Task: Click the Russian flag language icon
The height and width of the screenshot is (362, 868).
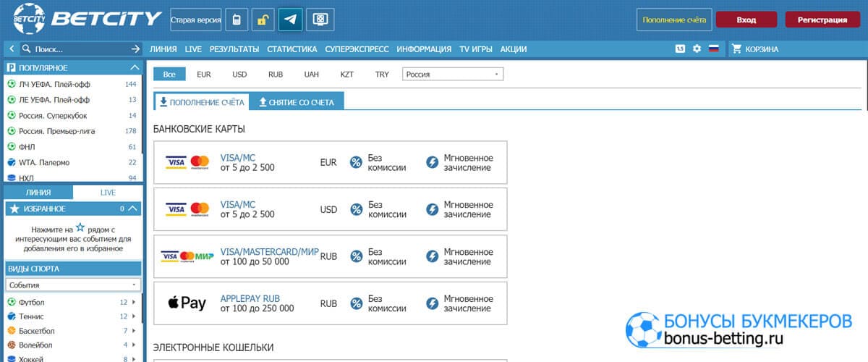Action: click(714, 49)
